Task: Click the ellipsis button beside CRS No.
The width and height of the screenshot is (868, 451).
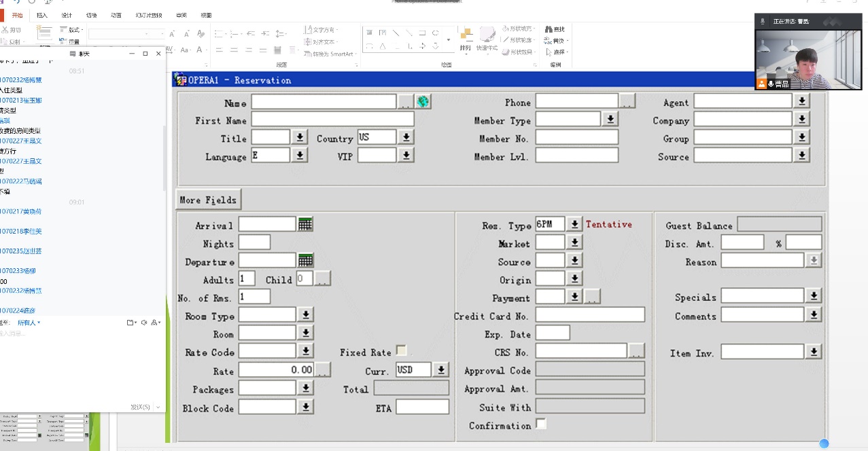Action: [x=636, y=352]
